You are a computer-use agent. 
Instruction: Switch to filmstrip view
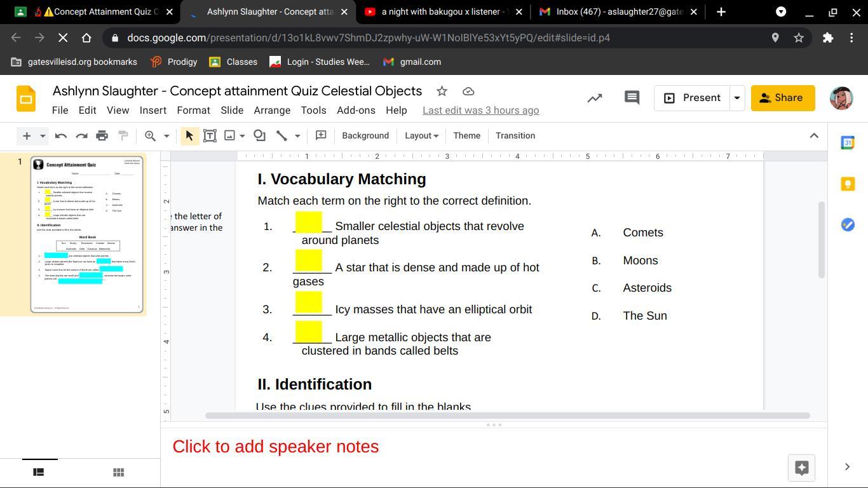point(39,472)
